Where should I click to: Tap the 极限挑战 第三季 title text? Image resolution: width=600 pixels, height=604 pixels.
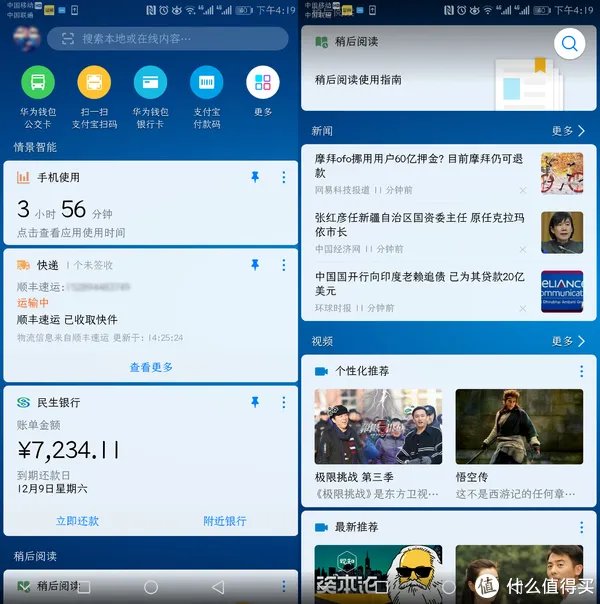354,477
